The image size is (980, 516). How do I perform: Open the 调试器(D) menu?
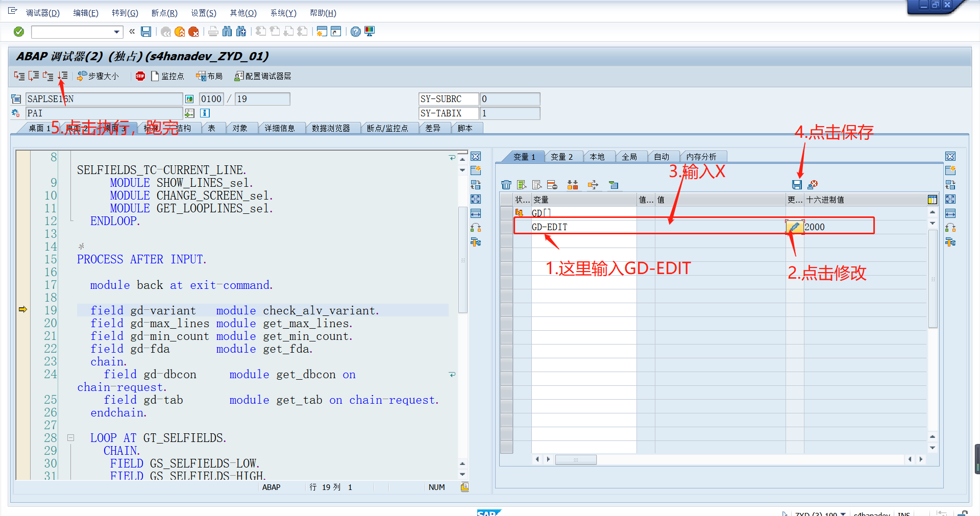point(43,13)
